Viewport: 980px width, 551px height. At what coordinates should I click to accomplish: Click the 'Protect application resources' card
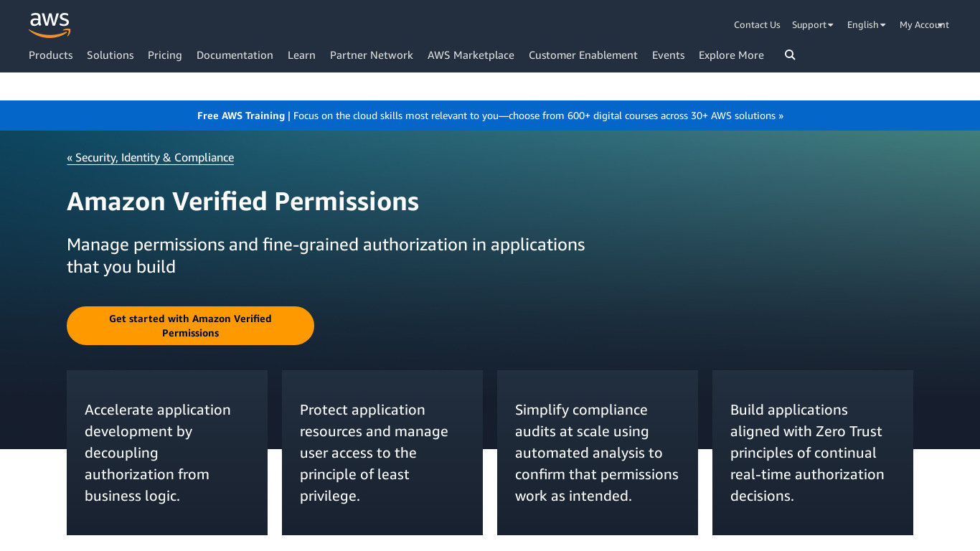(382, 453)
